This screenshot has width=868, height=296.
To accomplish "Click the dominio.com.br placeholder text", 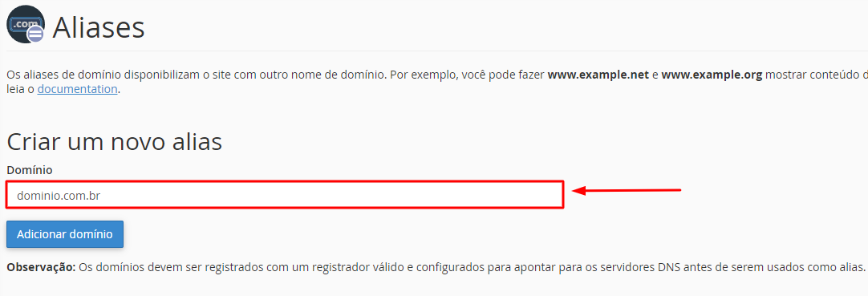I will 59,195.
